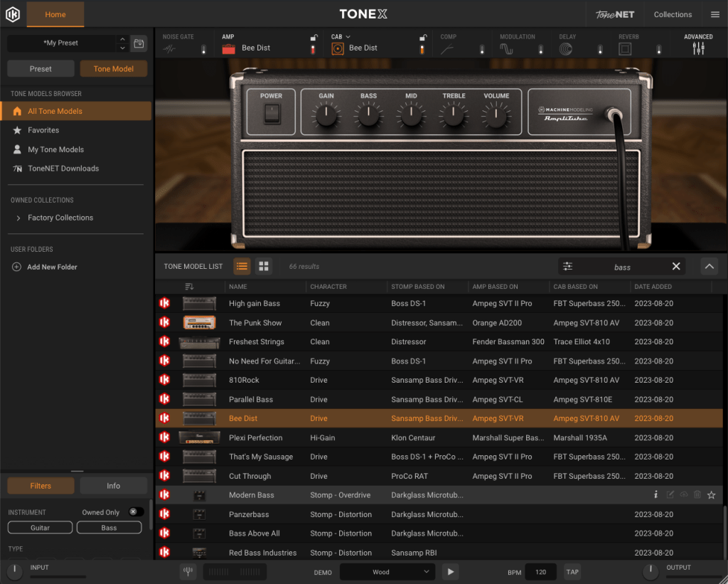Click the GAIN knob on the amp
This screenshot has width=728, height=584.
(x=326, y=115)
